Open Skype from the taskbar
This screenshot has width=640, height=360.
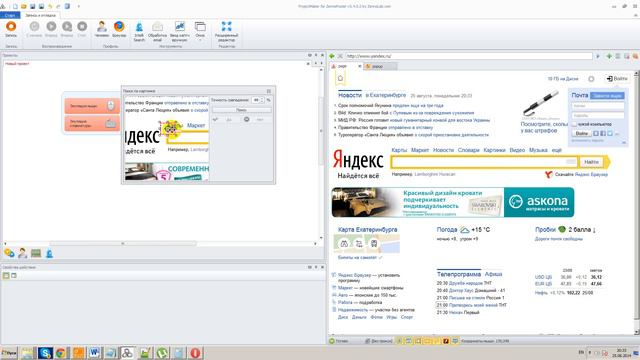tap(45, 353)
